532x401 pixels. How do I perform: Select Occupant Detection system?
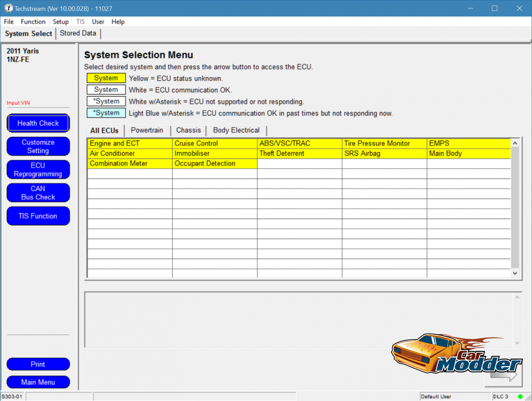coord(215,163)
